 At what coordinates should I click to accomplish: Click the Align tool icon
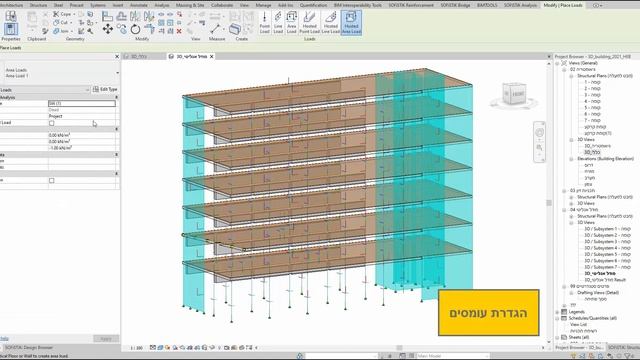tap(108, 16)
